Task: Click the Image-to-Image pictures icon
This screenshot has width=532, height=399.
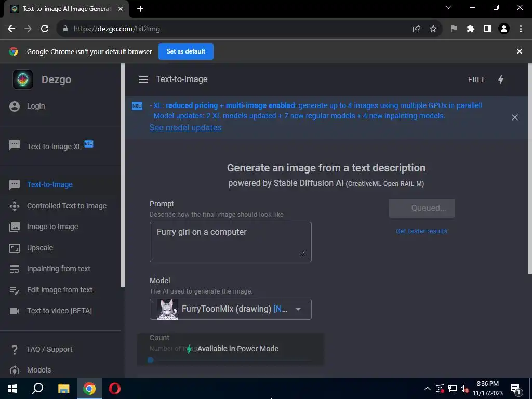Action: coord(15,227)
